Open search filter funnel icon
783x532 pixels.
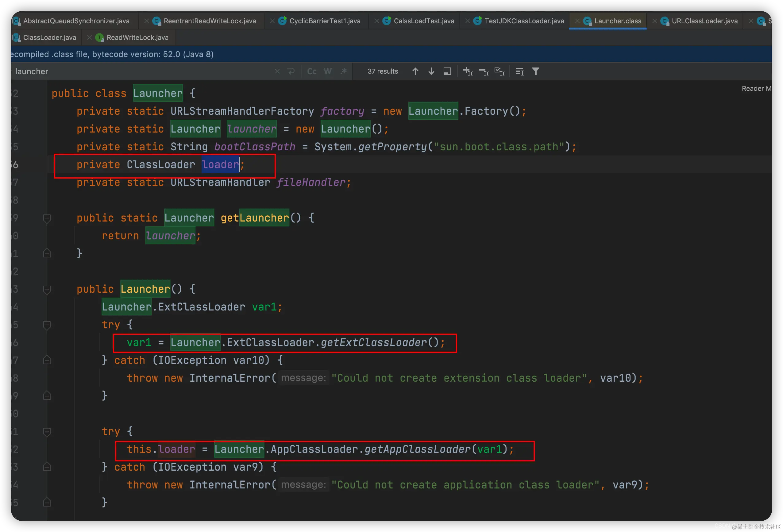[x=535, y=71]
